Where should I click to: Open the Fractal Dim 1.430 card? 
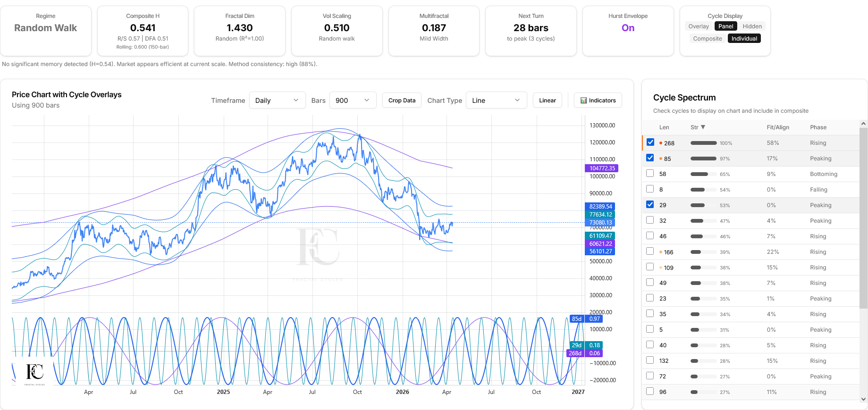point(240,31)
